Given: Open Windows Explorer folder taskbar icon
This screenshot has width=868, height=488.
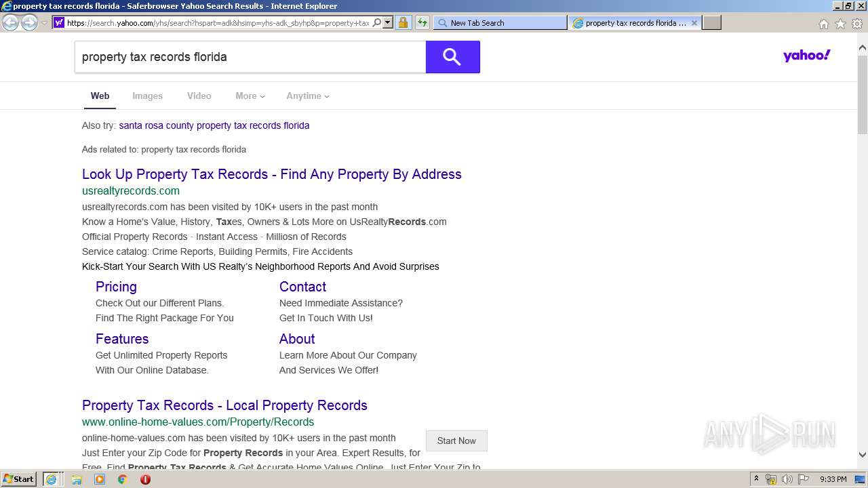Looking at the screenshot, I should tap(77, 479).
